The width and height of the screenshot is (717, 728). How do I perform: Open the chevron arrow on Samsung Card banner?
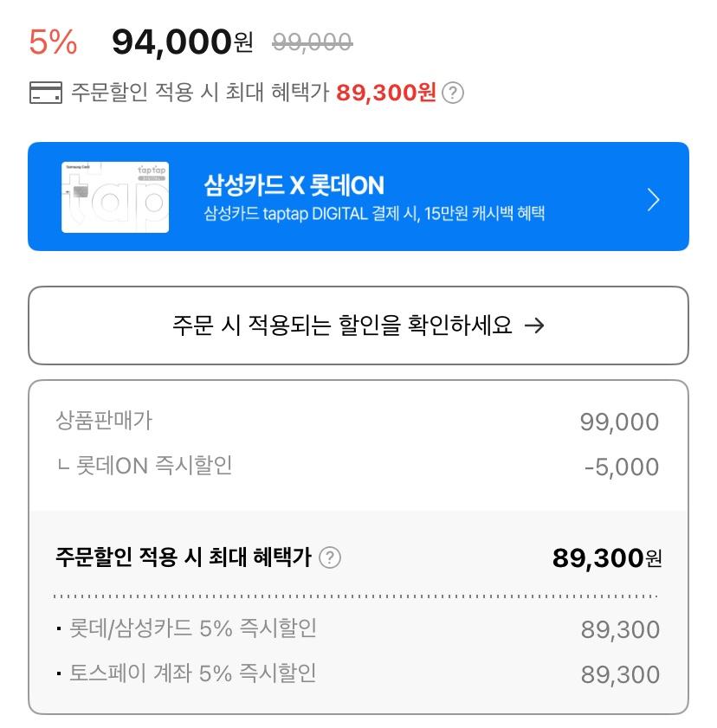[x=654, y=200]
